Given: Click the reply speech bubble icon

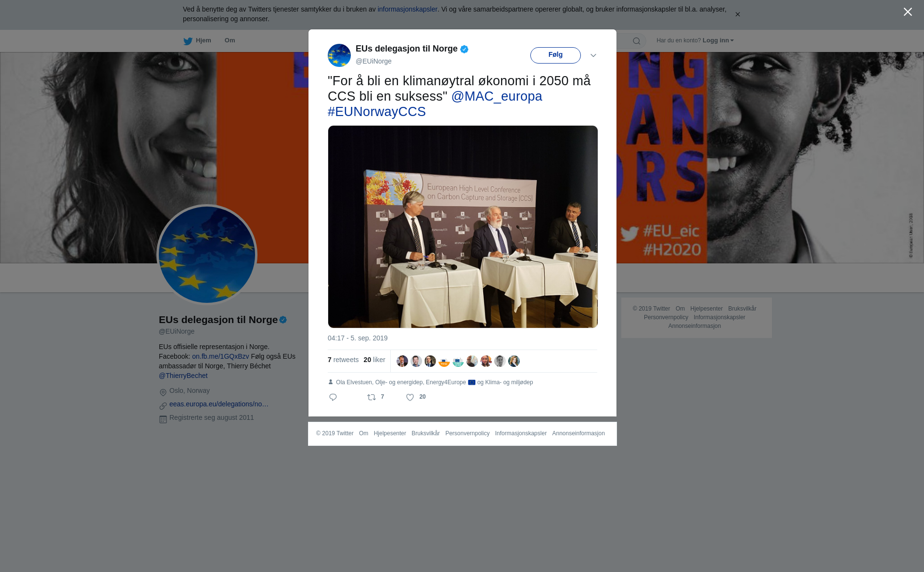Looking at the screenshot, I should [333, 397].
